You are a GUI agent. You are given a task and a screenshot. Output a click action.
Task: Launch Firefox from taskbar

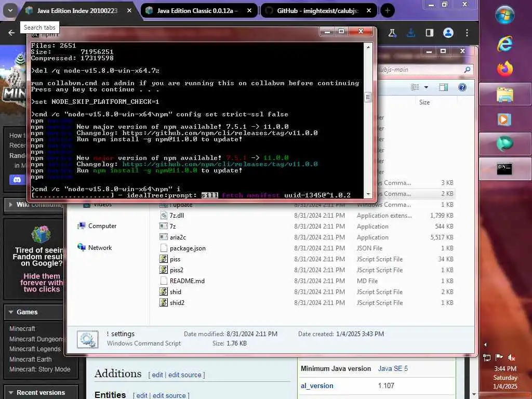pyautogui.click(x=505, y=69)
